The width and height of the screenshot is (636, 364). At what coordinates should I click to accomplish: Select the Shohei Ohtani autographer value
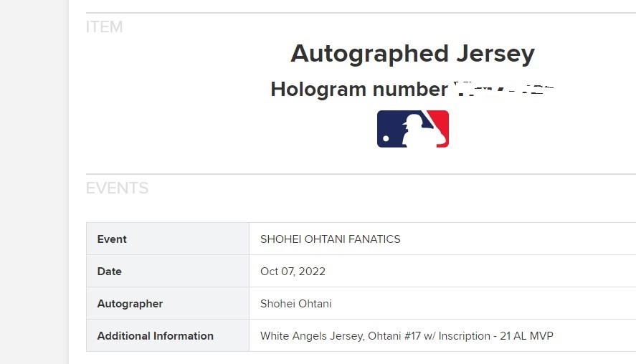point(295,304)
